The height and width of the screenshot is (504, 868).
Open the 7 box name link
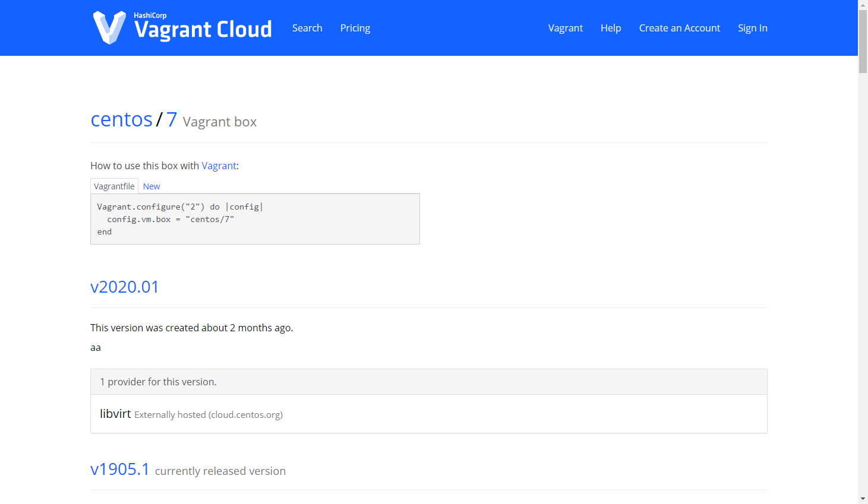tap(172, 119)
